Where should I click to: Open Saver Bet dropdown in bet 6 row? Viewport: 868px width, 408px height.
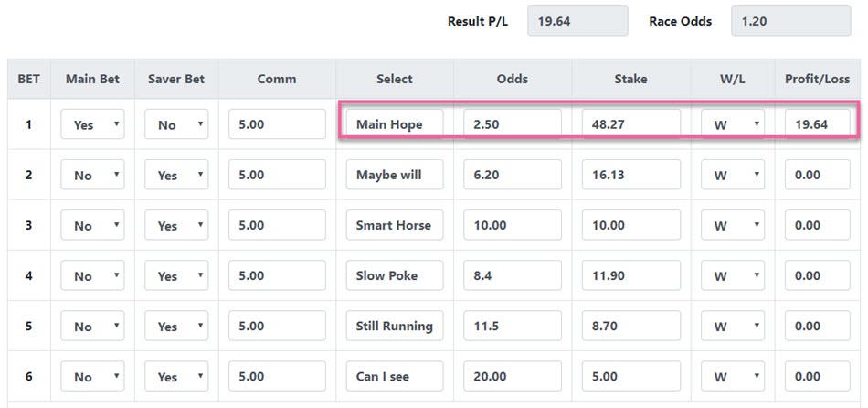[176, 376]
